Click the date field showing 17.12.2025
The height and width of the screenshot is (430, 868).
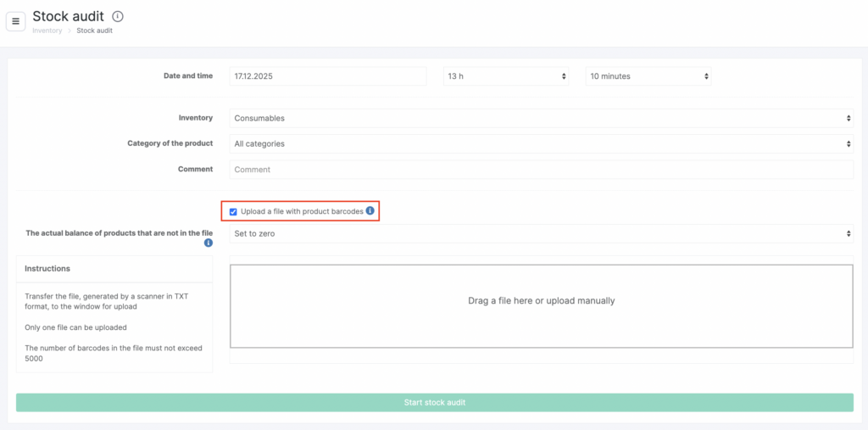(328, 76)
